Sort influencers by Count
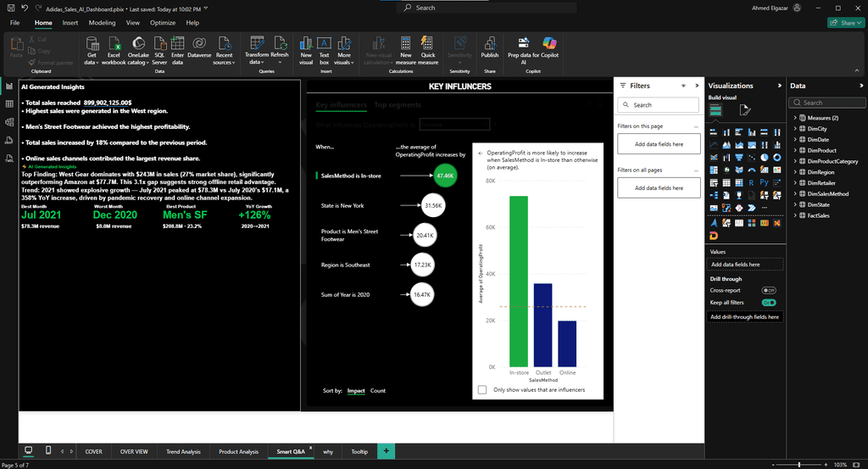 pyautogui.click(x=377, y=391)
